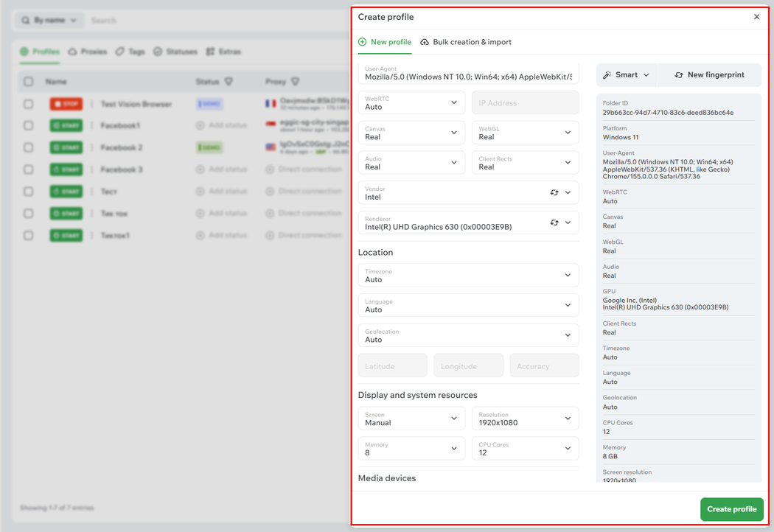Click the green Create profile button
This screenshot has width=774, height=532.
tap(731, 509)
